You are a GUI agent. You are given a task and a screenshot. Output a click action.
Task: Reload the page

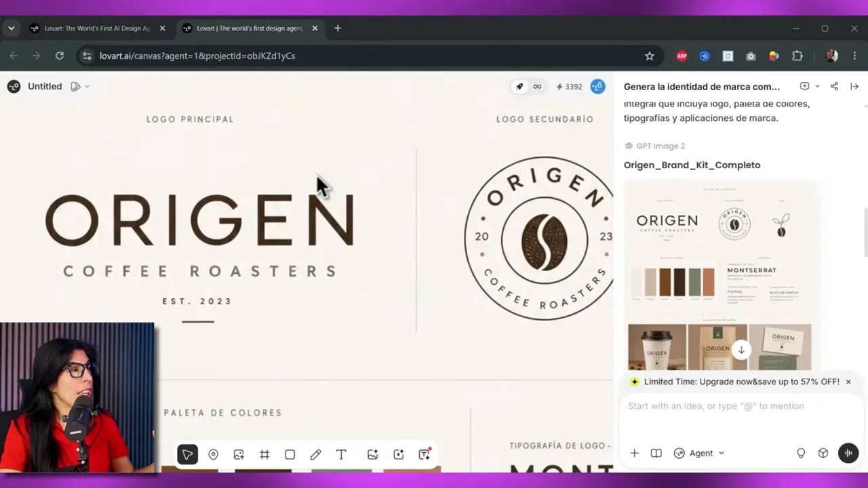[x=60, y=56]
